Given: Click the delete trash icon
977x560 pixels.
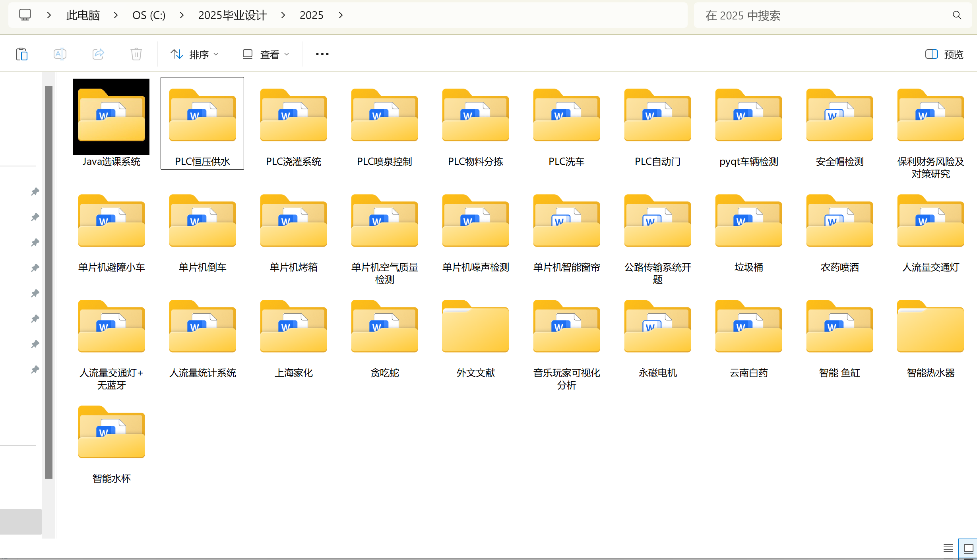Looking at the screenshot, I should click(x=136, y=54).
